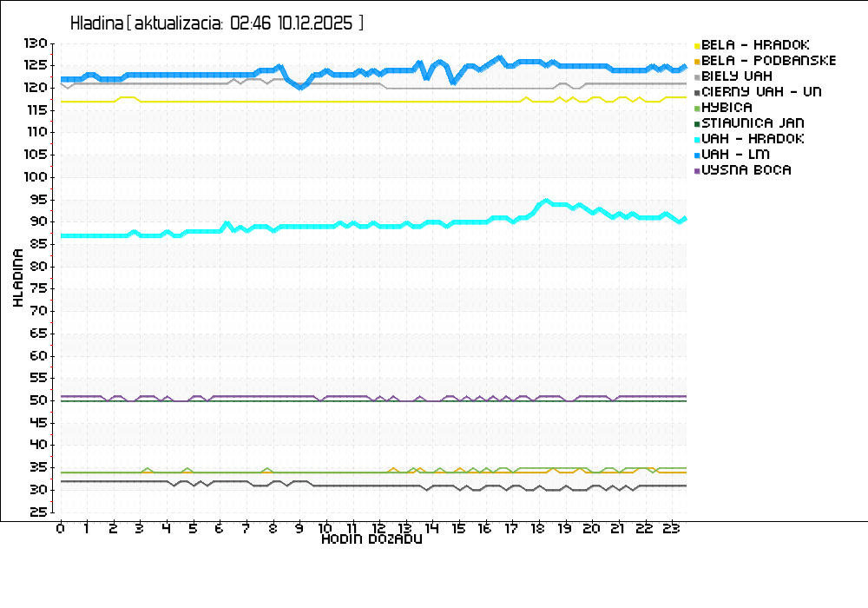Click the Hladina chart title
The width and height of the screenshot is (868, 608).
(96, 23)
